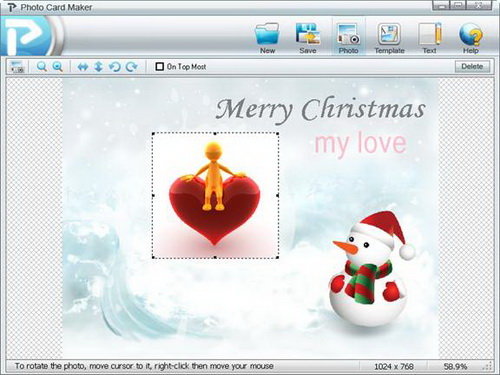This screenshot has width=500, height=375.
Task: Click the New folder icon
Action: coord(267,34)
